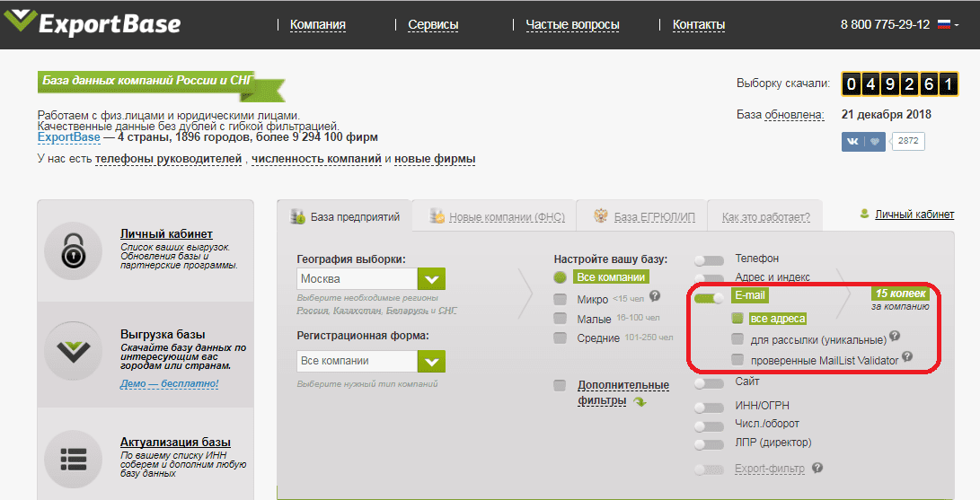
Task: Toggle the Адрес и индекс switch
Action: (709, 278)
